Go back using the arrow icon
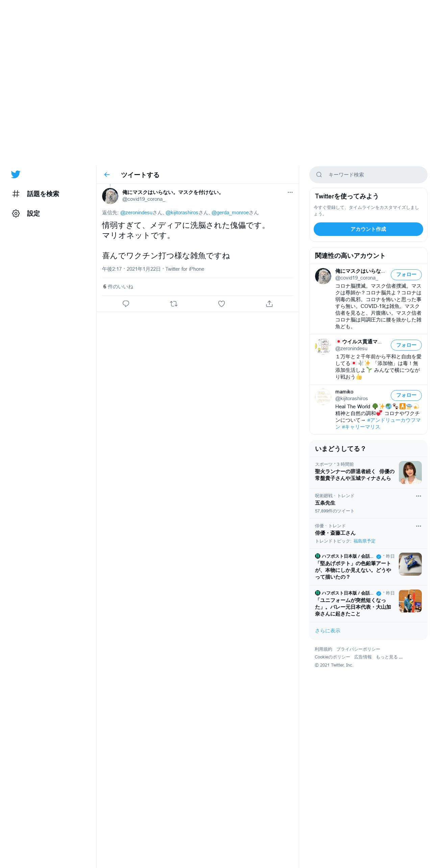Image resolution: width=434 pixels, height=868 pixels. [107, 175]
